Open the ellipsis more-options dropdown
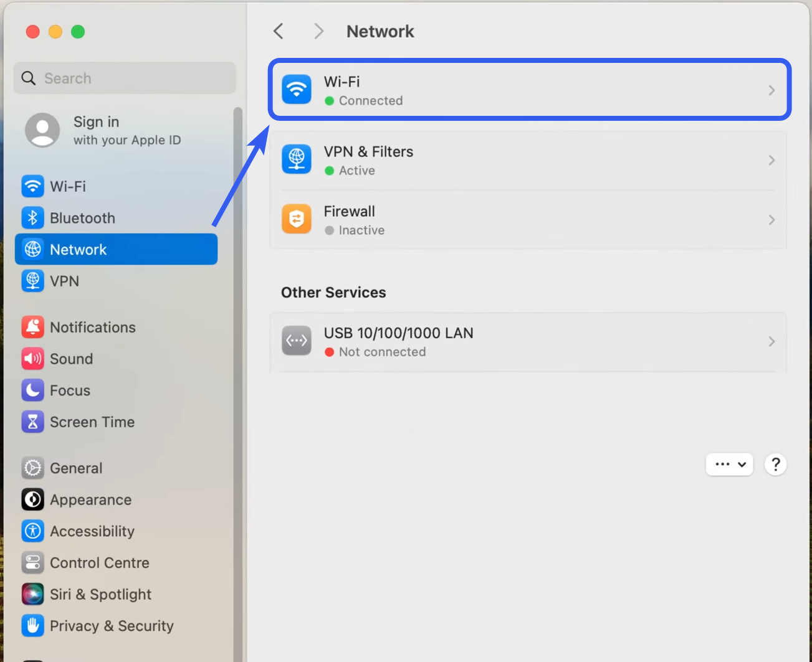Image resolution: width=812 pixels, height=662 pixels. click(x=729, y=464)
